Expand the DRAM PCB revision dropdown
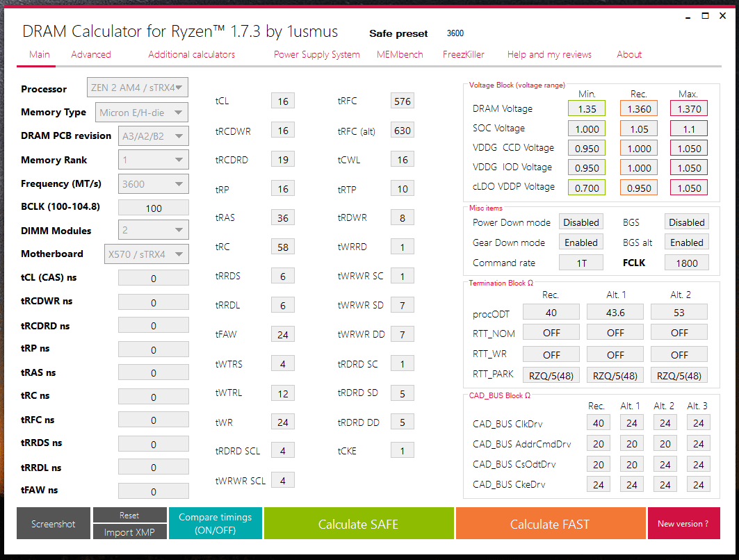The image size is (739, 560). point(153,136)
